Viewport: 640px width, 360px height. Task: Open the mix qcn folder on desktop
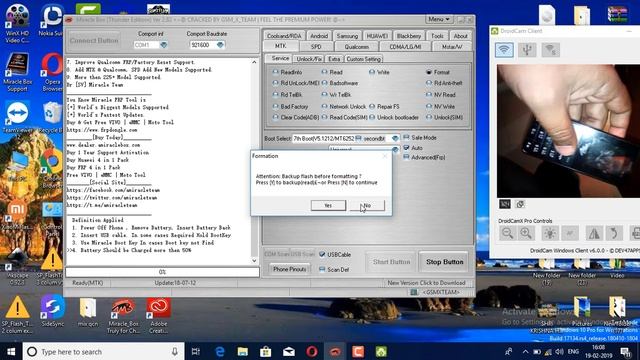point(88,312)
